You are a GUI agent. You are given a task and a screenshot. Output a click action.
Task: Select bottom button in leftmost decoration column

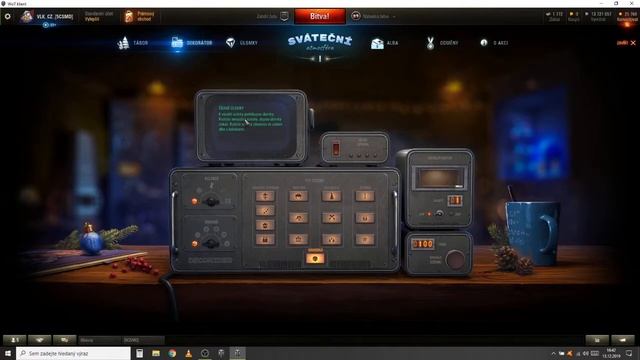tap(265, 240)
